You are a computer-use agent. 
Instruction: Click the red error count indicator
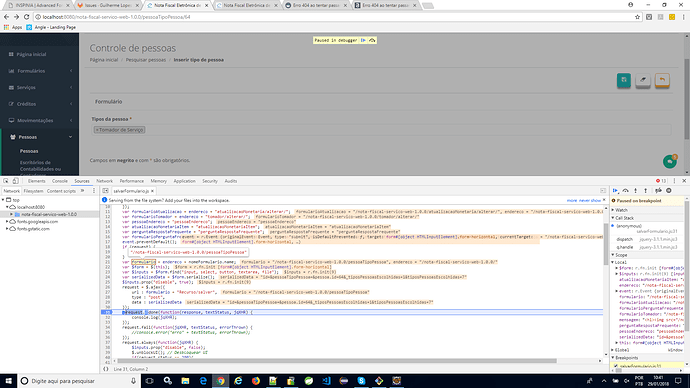(x=661, y=181)
